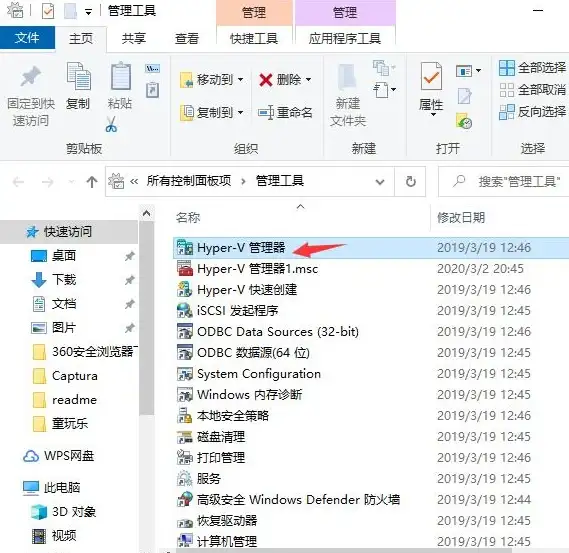
Task: Switch to the 快捷工具 tab
Action: click(x=254, y=38)
